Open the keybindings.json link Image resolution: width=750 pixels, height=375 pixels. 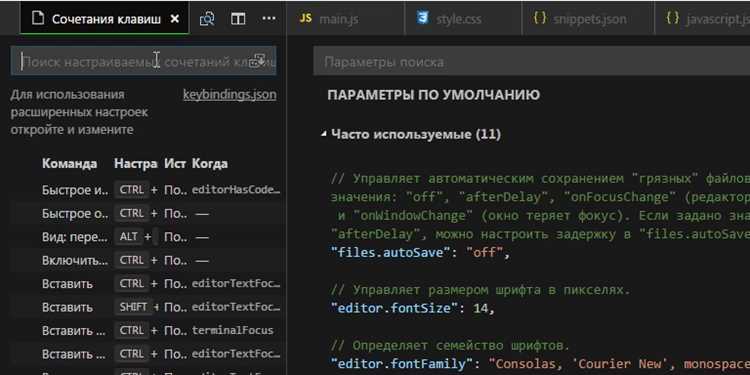click(230, 95)
